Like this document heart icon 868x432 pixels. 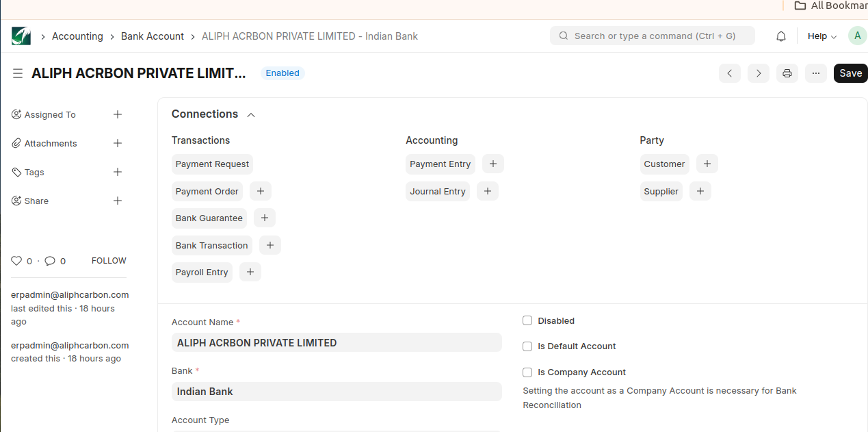(16, 261)
